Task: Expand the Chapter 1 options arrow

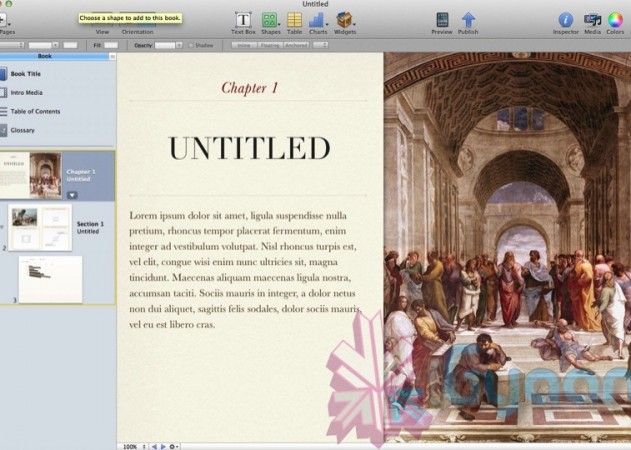Action: [72, 194]
